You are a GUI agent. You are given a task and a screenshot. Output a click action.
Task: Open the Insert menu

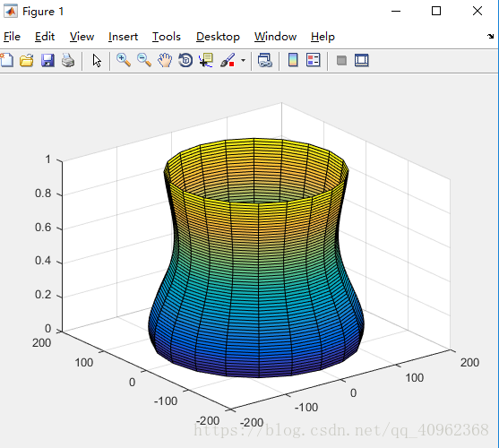(123, 37)
